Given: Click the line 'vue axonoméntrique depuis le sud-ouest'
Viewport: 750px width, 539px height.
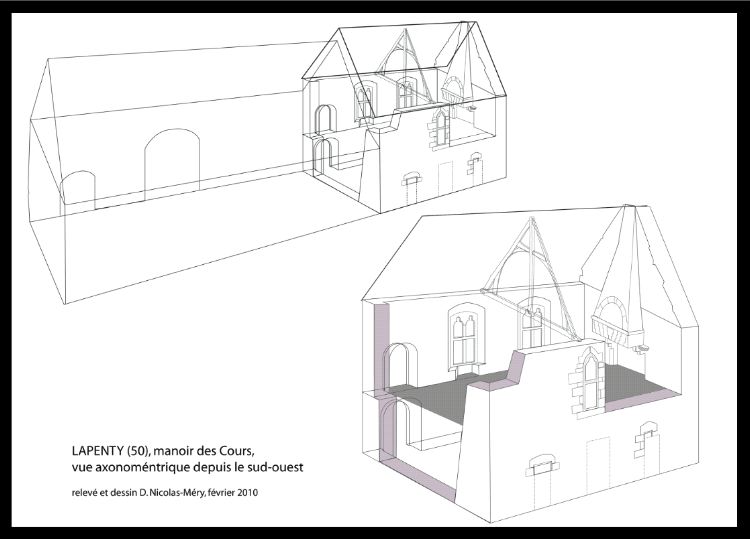Looking at the screenshot, I should (x=188, y=467).
